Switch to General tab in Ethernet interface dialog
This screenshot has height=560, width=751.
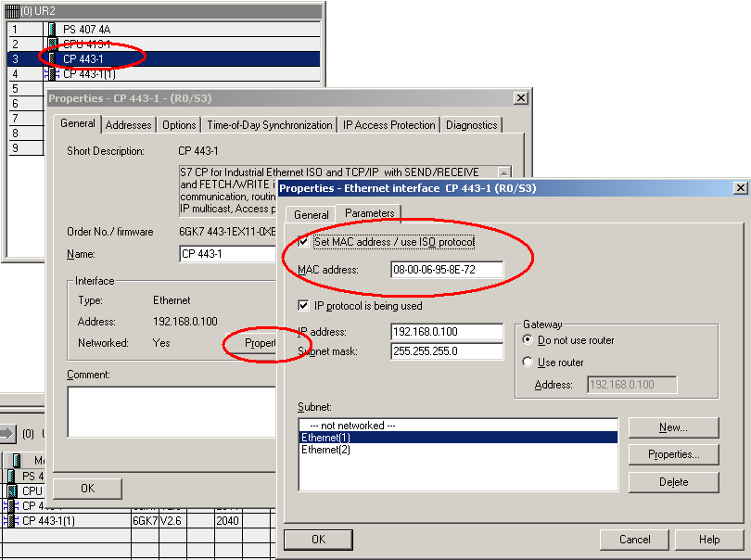click(x=311, y=214)
